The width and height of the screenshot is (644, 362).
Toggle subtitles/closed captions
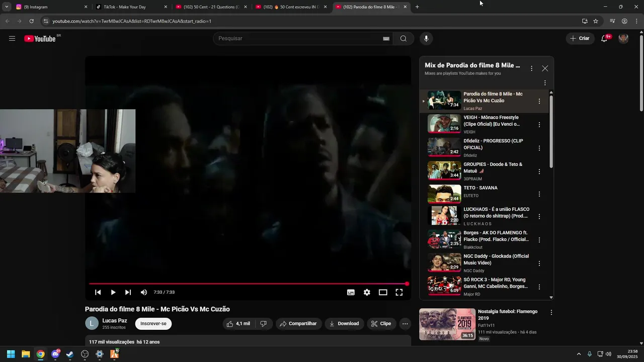tap(351, 292)
